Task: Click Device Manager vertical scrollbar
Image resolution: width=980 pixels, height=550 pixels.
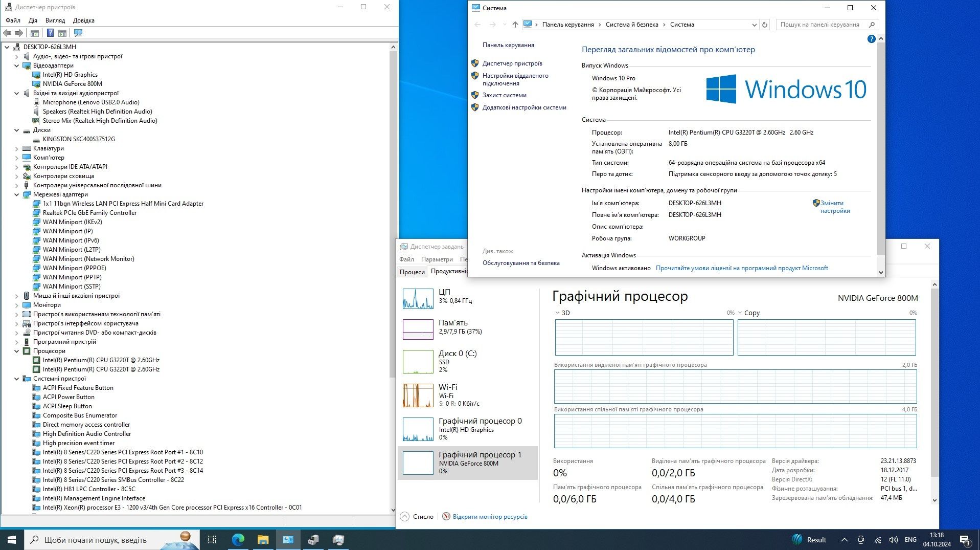Action: (x=393, y=215)
